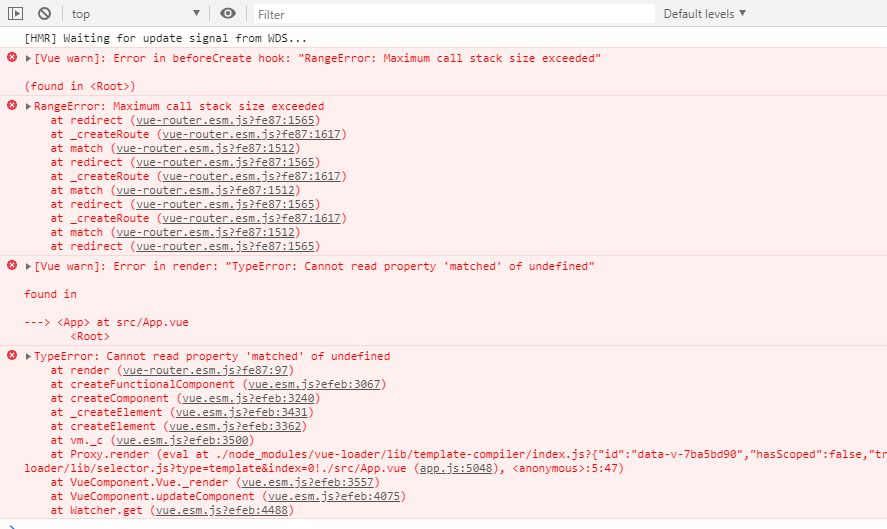Show the console sidebar panel
887x529 pixels.
click(x=15, y=14)
